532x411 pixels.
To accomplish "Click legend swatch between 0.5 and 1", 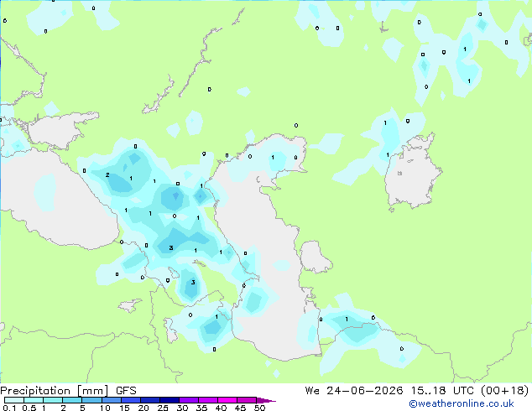I will 34,400.
